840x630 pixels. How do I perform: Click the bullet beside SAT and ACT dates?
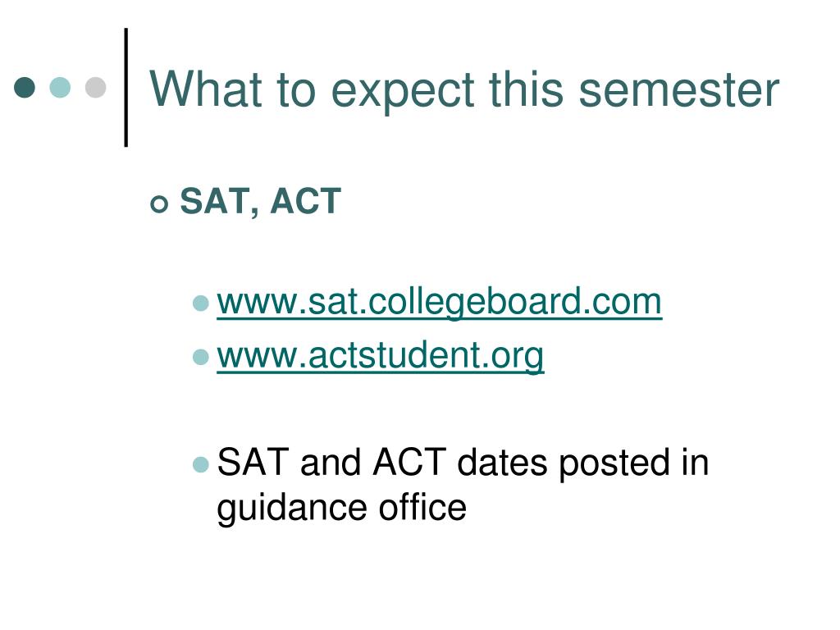[x=200, y=464]
